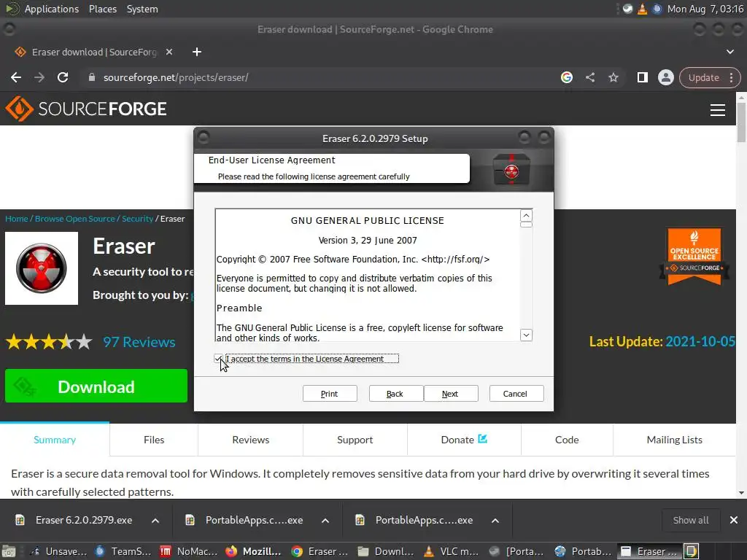Close the Eraser download tab

pos(169,52)
